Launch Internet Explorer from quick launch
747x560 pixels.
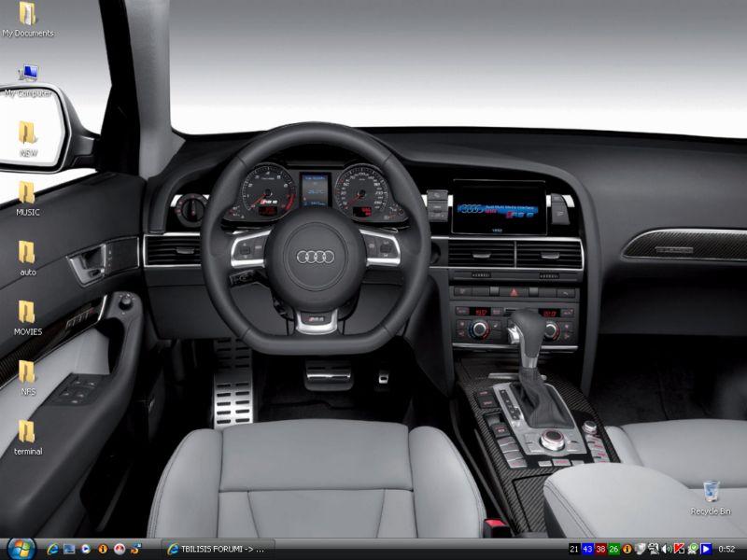coord(52,549)
